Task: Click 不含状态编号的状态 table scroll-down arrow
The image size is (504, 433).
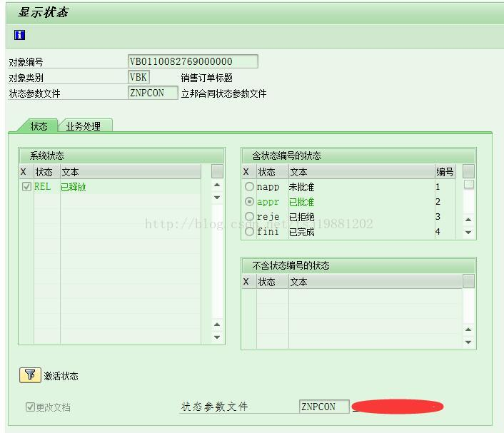Action: pos(468,342)
